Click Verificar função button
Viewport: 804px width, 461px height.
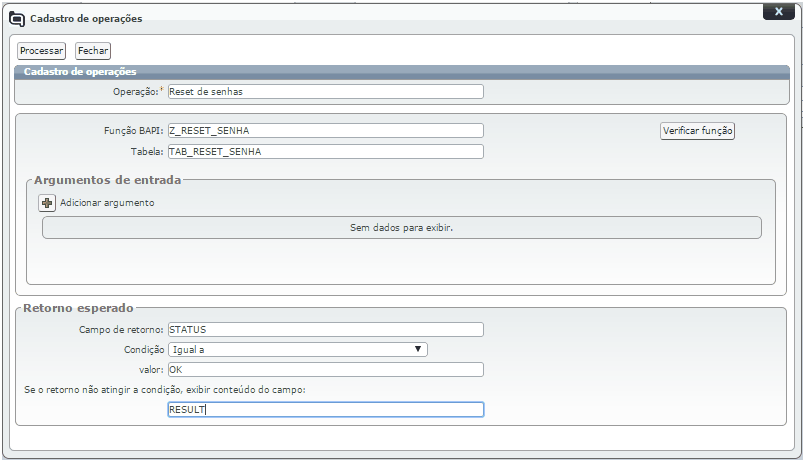[697, 131]
